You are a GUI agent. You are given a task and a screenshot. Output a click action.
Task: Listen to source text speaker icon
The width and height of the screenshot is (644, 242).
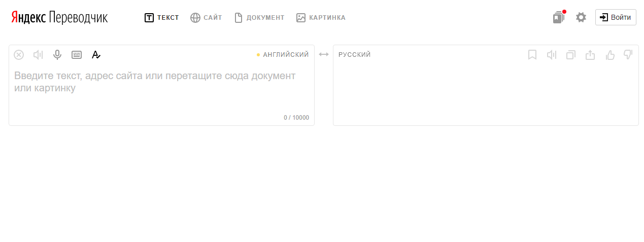[38, 55]
